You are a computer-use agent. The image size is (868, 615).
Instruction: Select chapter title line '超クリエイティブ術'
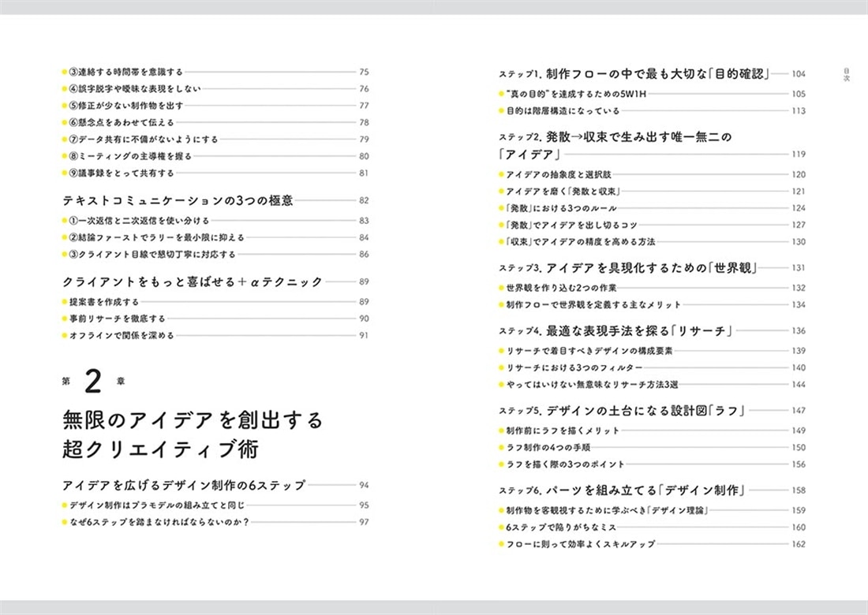tap(160, 449)
